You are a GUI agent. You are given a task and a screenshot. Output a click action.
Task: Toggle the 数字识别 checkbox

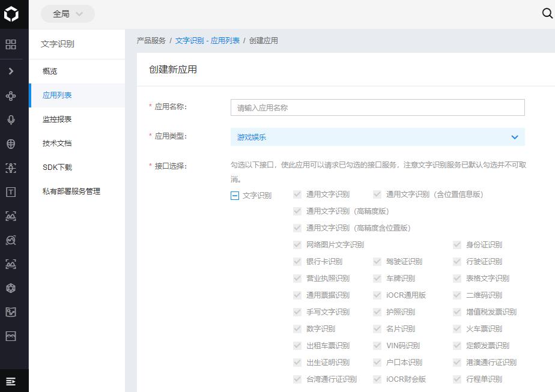[297, 329]
